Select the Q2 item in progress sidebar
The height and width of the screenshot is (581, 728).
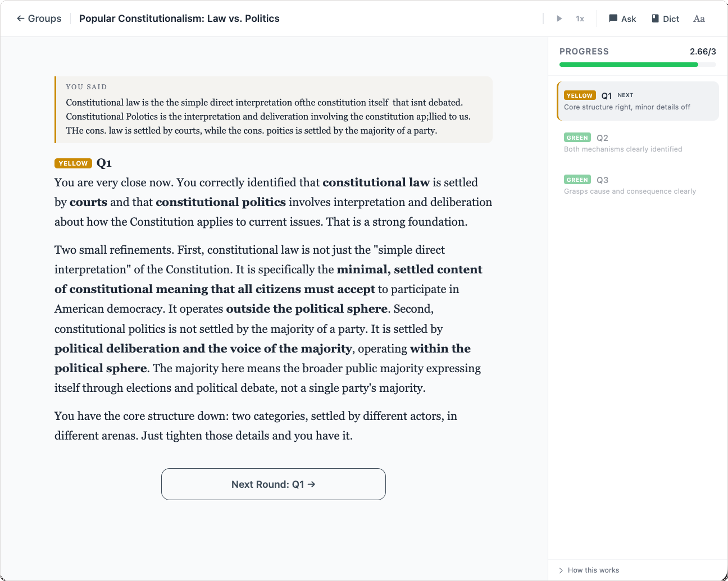[x=638, y=143]
